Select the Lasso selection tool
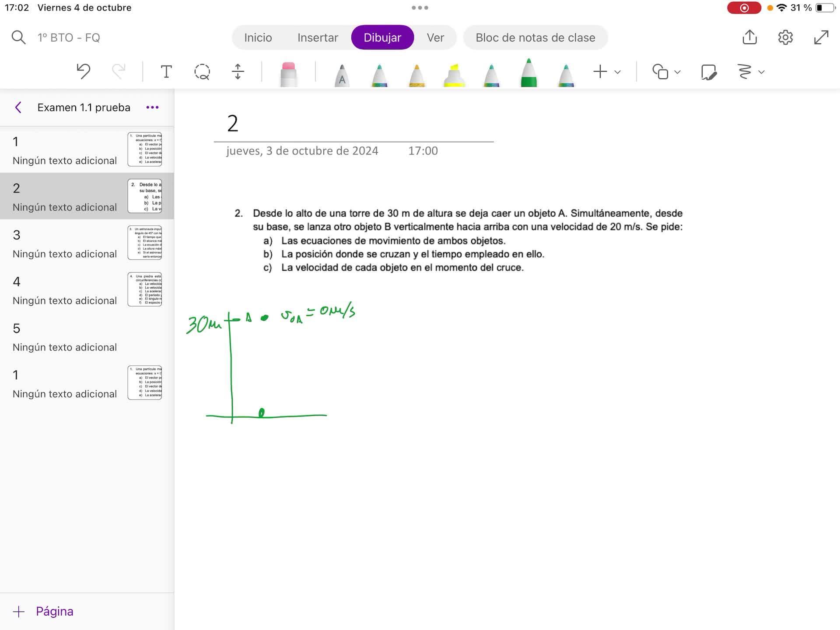 (x=202, y=71)
